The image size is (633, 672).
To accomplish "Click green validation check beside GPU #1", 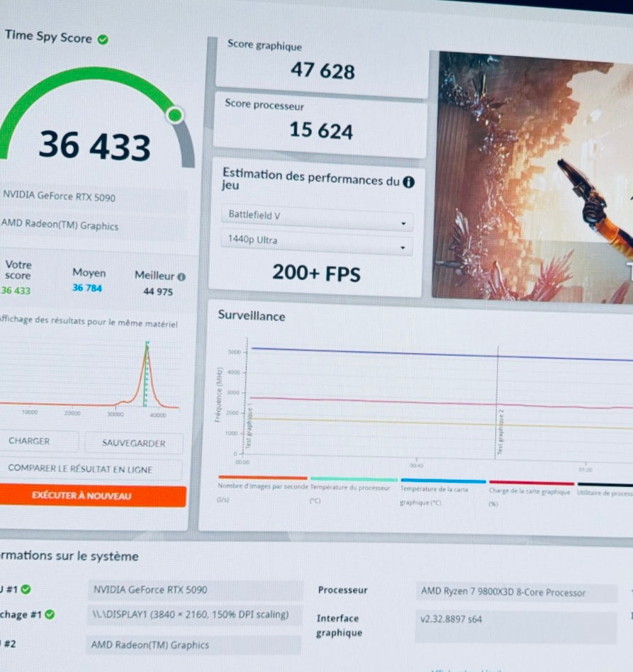I will [x=26, y=589].
